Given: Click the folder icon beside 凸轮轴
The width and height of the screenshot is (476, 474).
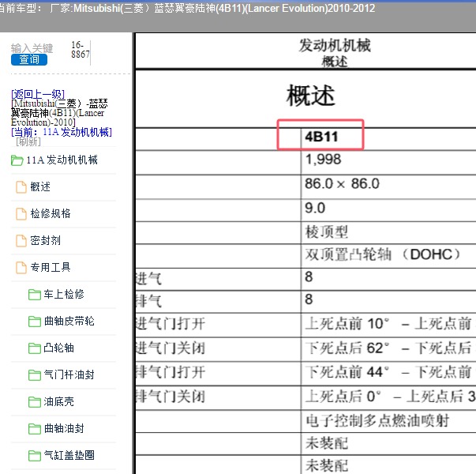Looking at the screenshot, I should (34, 348).
